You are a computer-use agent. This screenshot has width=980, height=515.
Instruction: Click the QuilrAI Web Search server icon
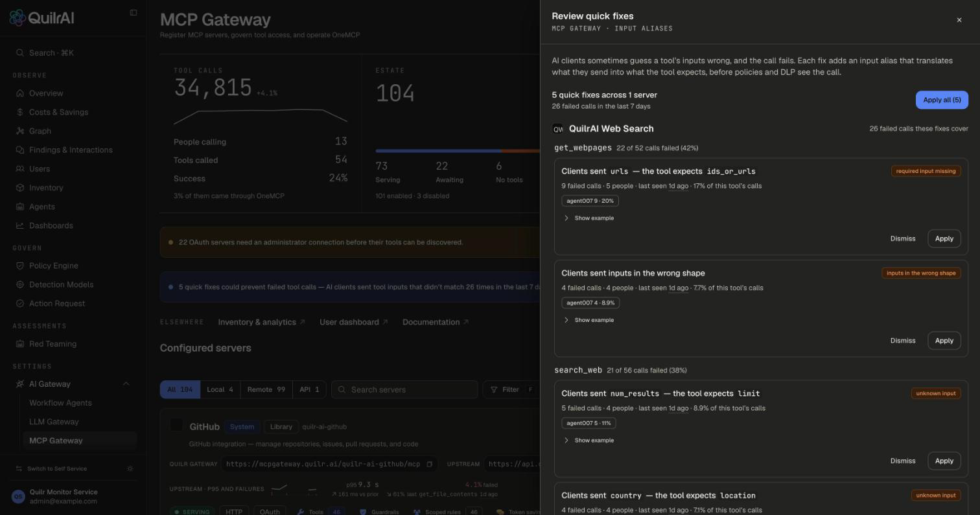[558, 129]
